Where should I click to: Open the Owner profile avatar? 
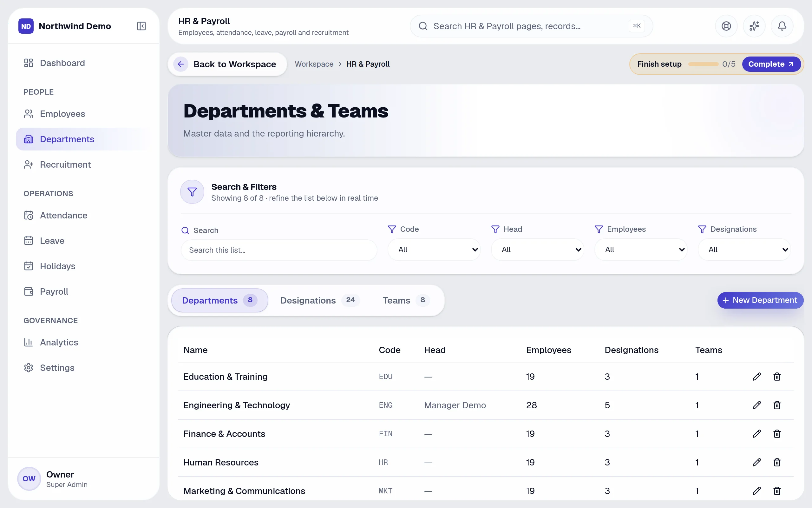(x=29, y=478)
